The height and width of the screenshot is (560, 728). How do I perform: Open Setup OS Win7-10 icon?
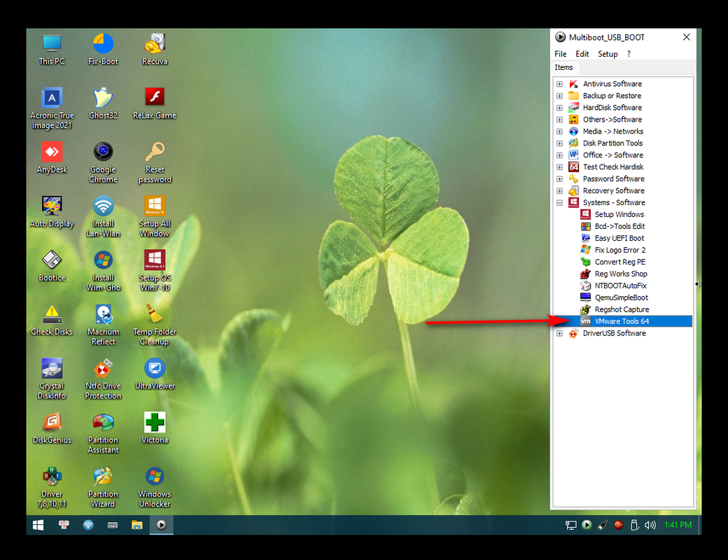pos(155,270)
